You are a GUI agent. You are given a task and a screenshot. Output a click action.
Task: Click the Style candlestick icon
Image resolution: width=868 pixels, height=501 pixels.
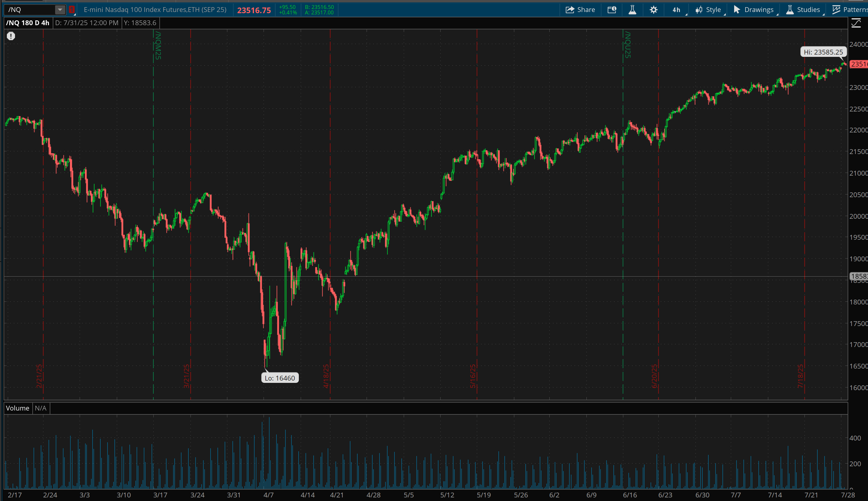click(x=699, y=9)
